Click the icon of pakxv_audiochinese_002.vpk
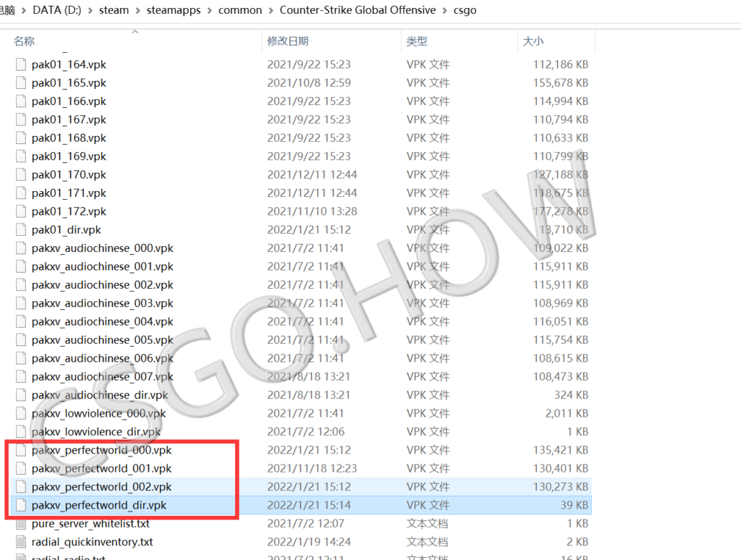 coord(21,285)
